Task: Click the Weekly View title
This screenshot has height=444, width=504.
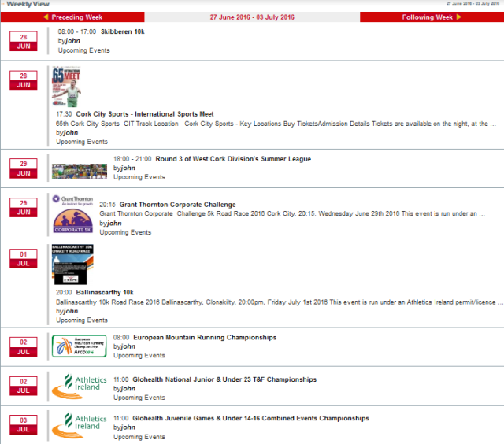Action: (x=28, y=4)
